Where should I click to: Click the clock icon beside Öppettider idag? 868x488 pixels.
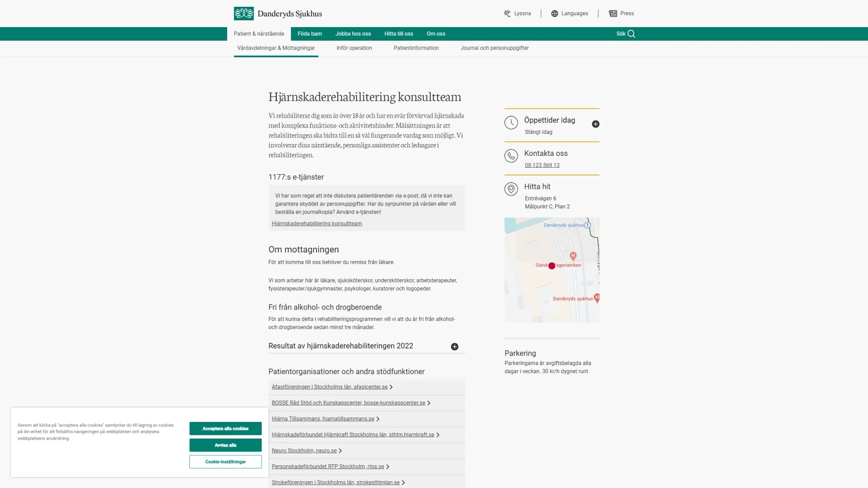click(x=511, y=123)
